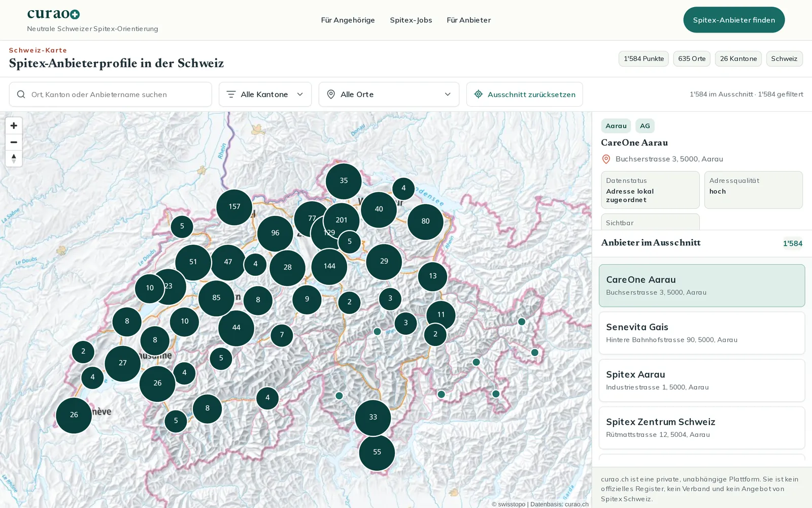Select the CareOne Aarau list entry
Image resolution: width=812 pixels, height=508 pixels.
click(x=702, y=285)
